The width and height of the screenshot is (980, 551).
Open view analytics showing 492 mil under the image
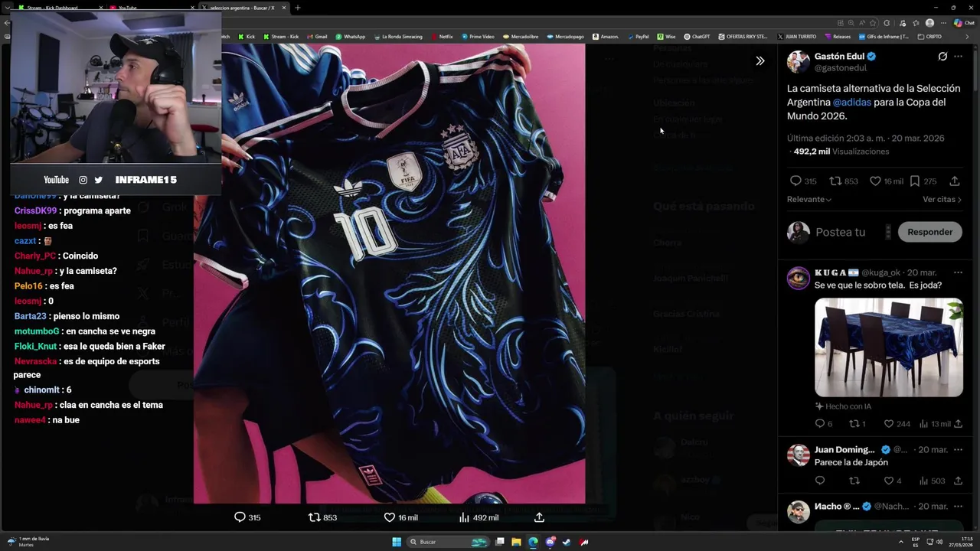(x=479, y=517)
